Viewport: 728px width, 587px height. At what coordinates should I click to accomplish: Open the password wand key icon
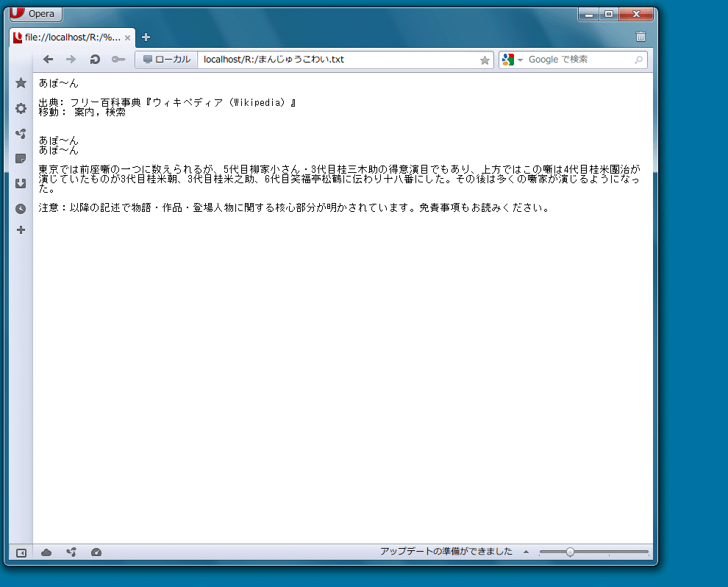(118, 60)
